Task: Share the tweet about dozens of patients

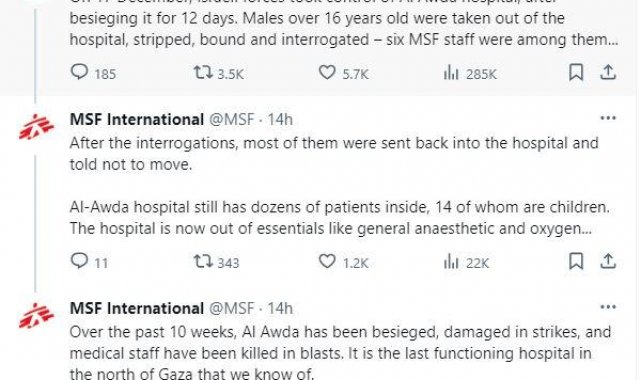Action: click(608, 261)
